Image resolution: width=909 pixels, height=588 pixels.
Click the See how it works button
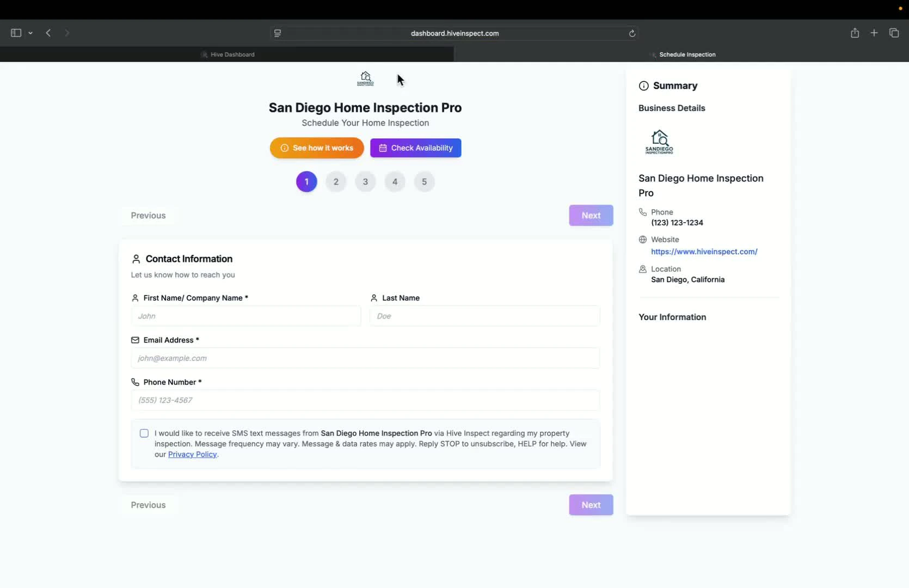[x=317, y=148]
